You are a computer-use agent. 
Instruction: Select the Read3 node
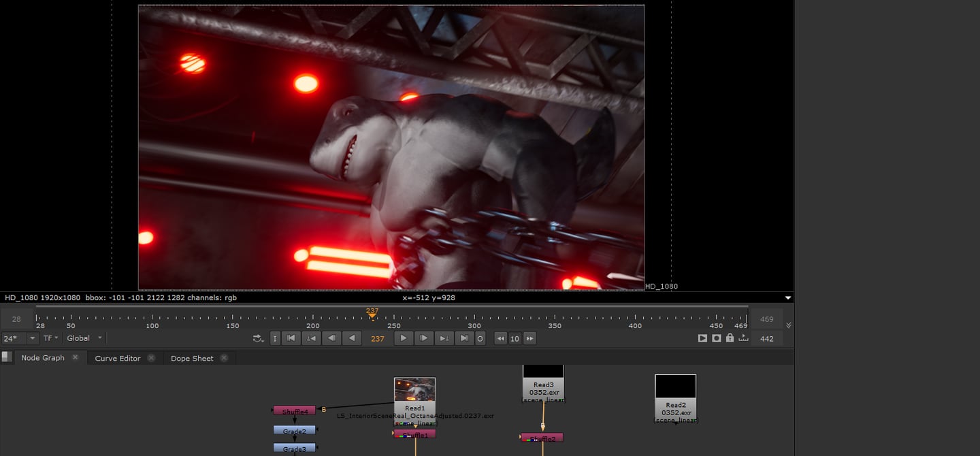tap(543, 384)
